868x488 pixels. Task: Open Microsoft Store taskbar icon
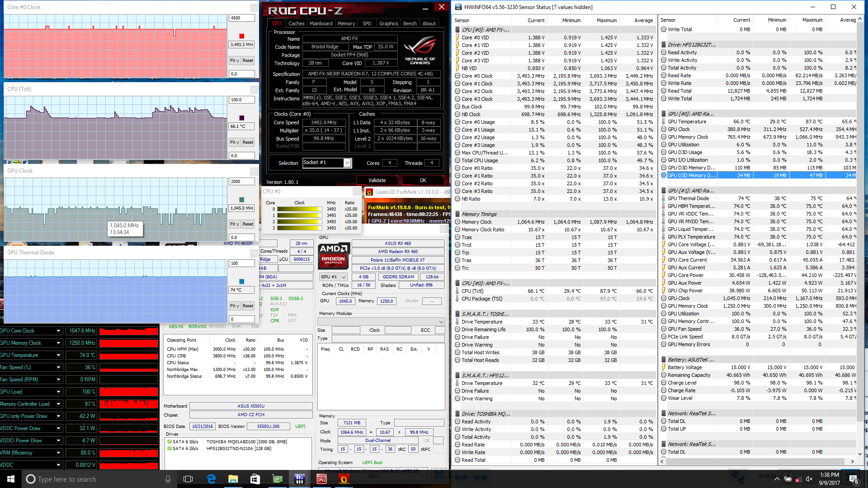[255, 479]
